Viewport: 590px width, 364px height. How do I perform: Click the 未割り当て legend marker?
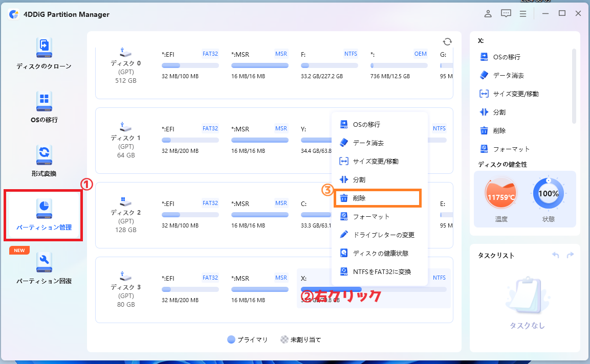(285, 339)
